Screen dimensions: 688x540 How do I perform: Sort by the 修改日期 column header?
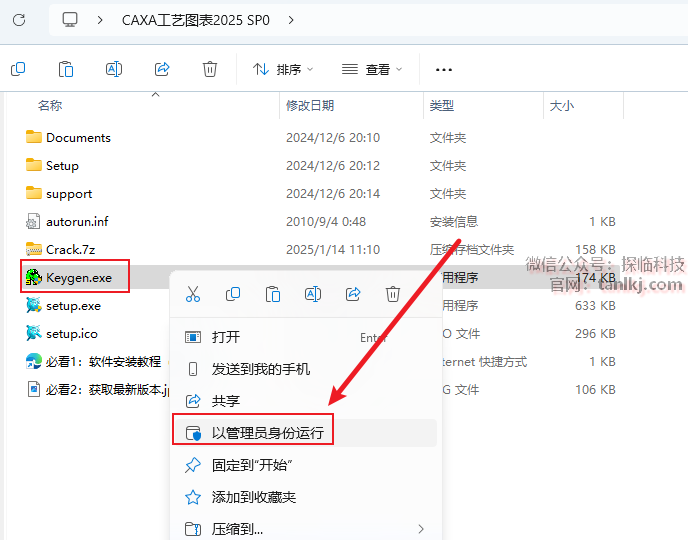[x=310, y=105]
